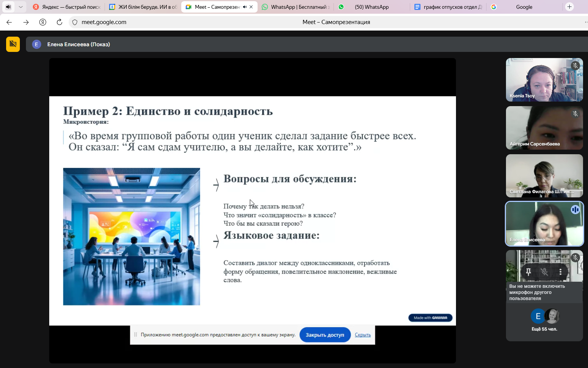The width and height of the screenshot is (588, 368).
Task: Expand the tab list dropdown chevron
Action: click(21, 7)
